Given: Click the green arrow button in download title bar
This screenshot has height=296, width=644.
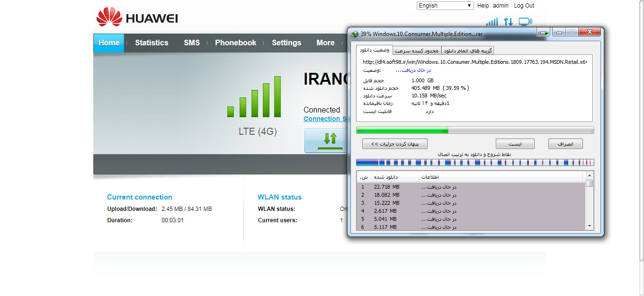Looking at the screenshot, I should click(544, 33).
